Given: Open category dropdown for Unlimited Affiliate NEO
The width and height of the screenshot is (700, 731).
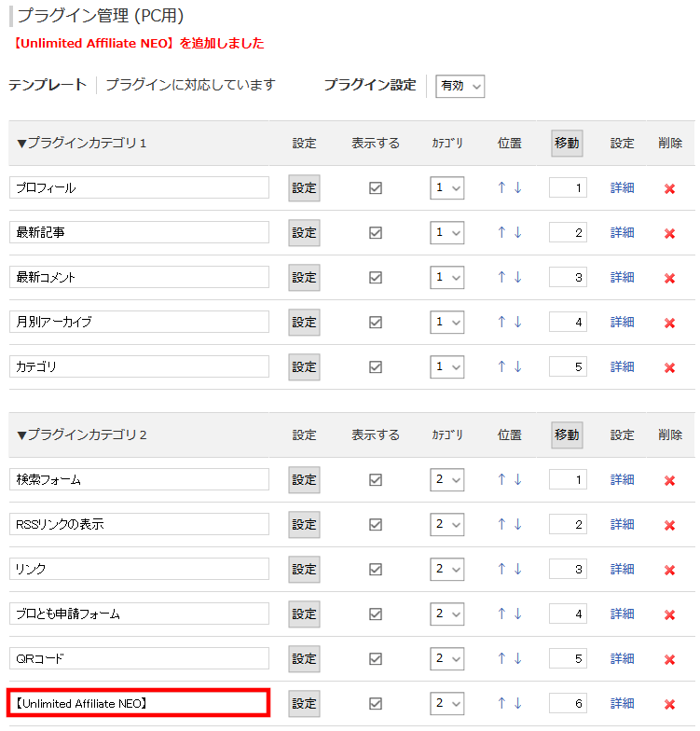Looking at the screenshot, I should [447, 703].
